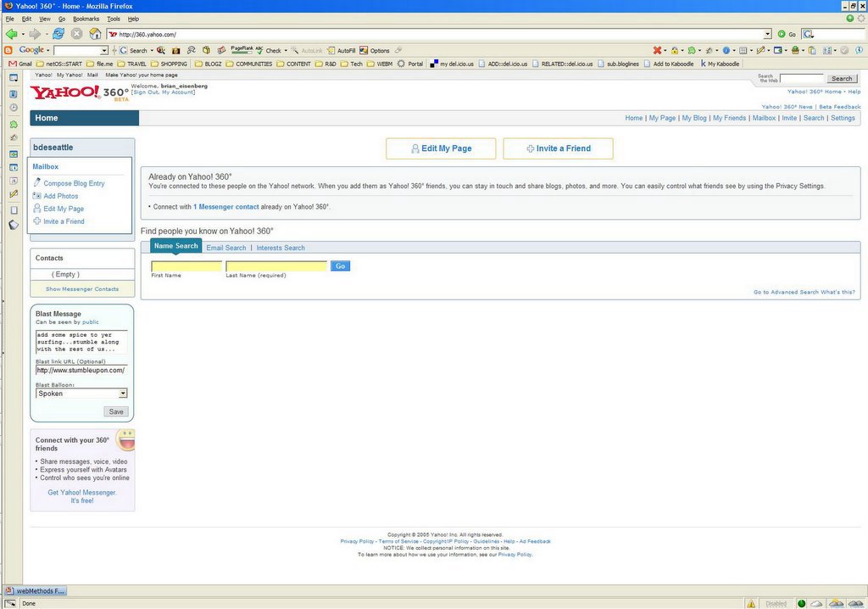Save the Blast Message
The height and width of the screenshot is (609, 868).
pos(116,411)
